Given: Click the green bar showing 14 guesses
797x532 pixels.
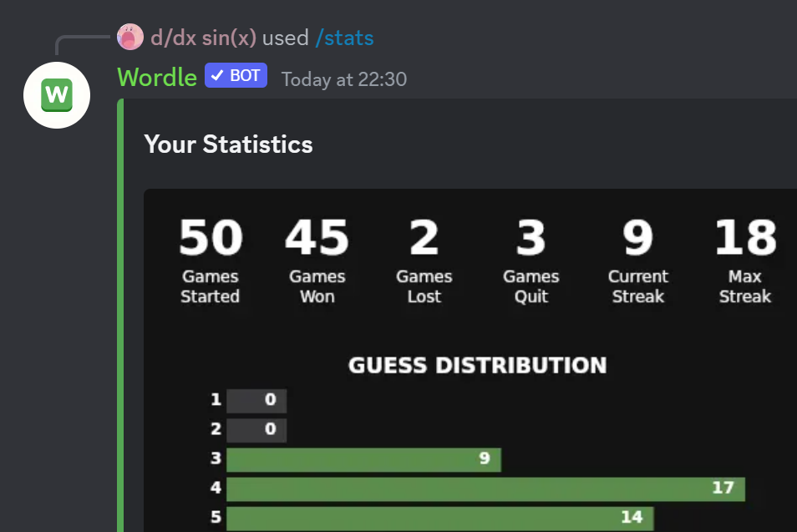Looking at the screenshot, I should [x=439, y=518].
